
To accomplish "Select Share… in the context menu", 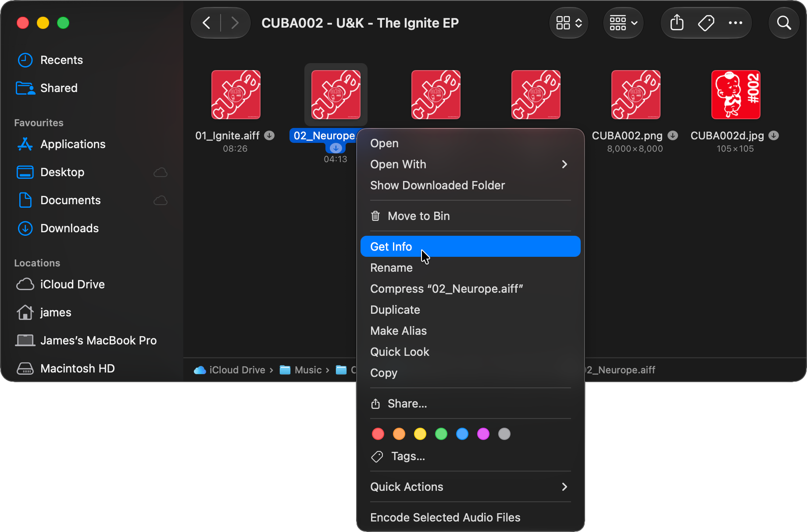I will (471, 404).
